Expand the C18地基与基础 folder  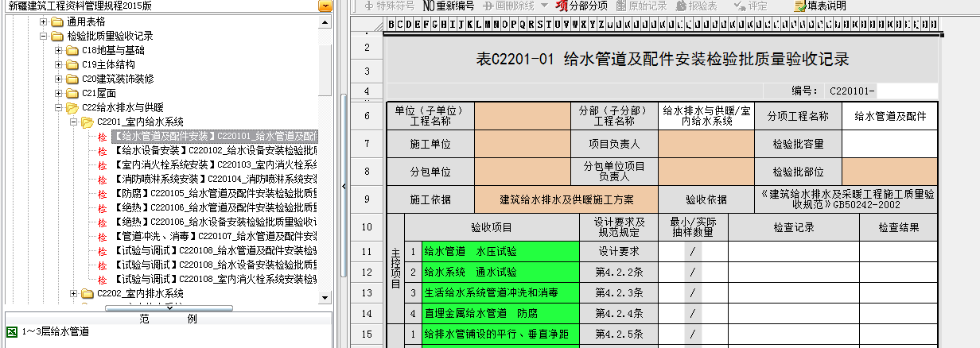(59, 50)
